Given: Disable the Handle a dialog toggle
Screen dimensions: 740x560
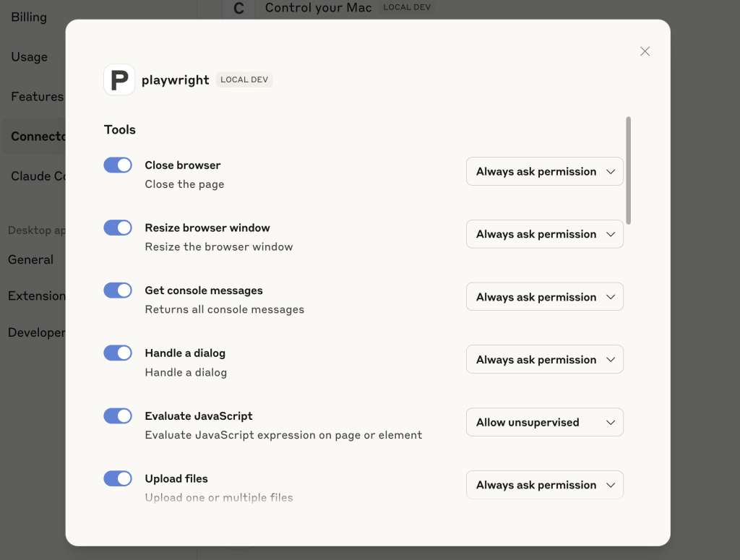Looking at the screenshot, I should point(118,353).
